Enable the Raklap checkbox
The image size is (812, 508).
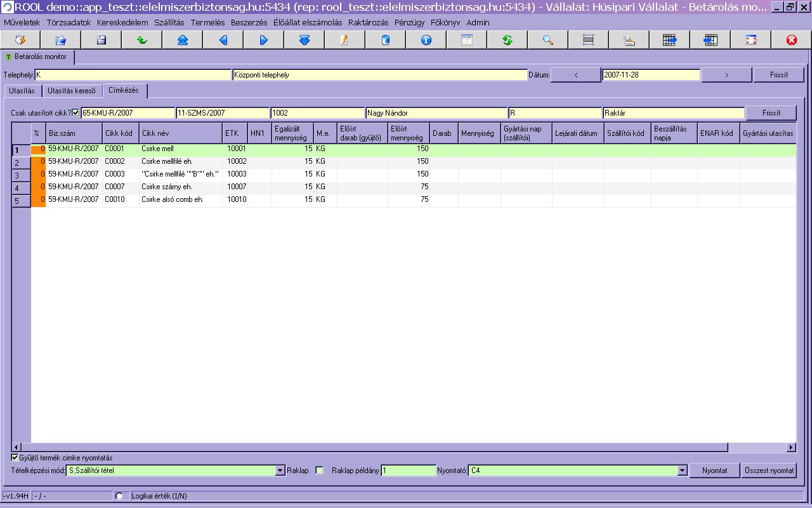coord(319,471)
